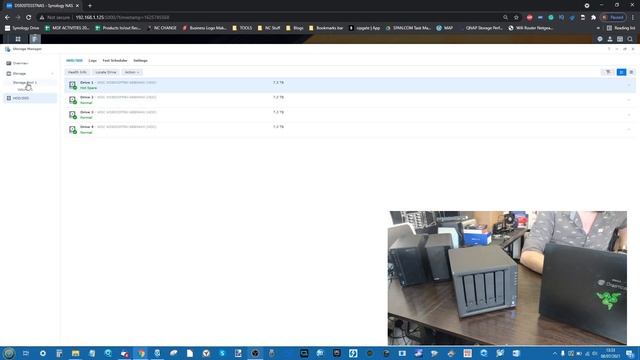Expand the Drive 3 row chevron

click(629, 115)
